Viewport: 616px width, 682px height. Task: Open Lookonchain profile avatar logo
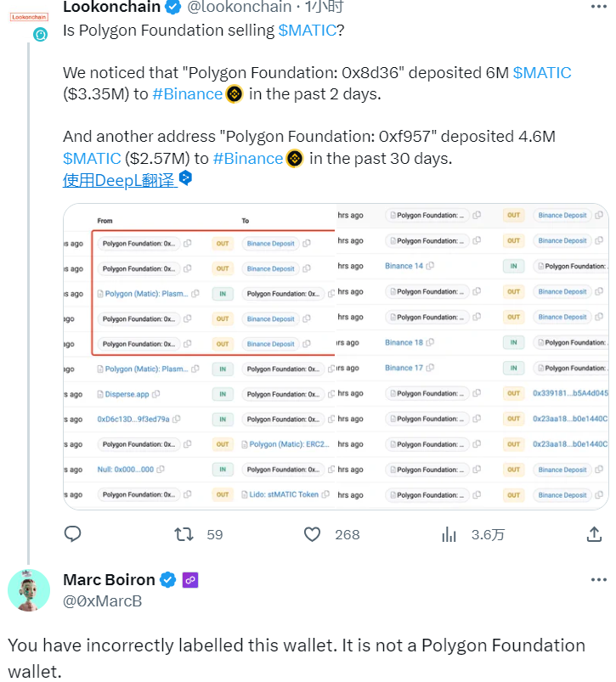pyautogui.click(x=29, y=15)
